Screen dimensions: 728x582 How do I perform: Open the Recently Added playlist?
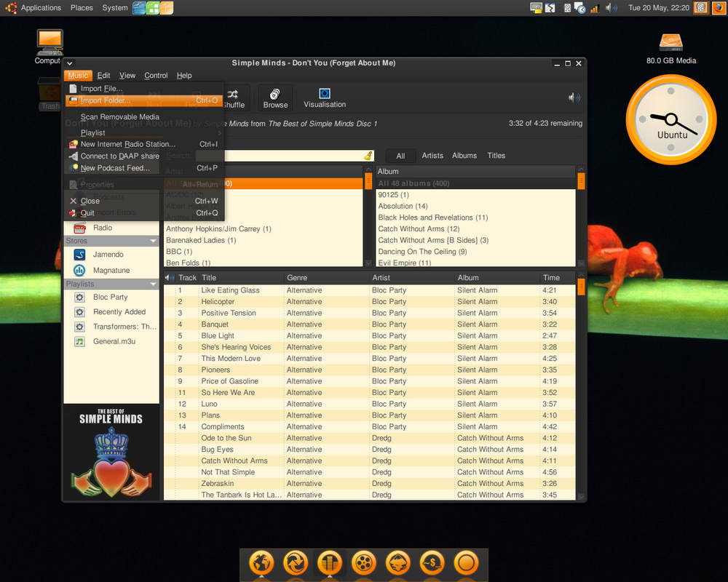coord(119,312)
